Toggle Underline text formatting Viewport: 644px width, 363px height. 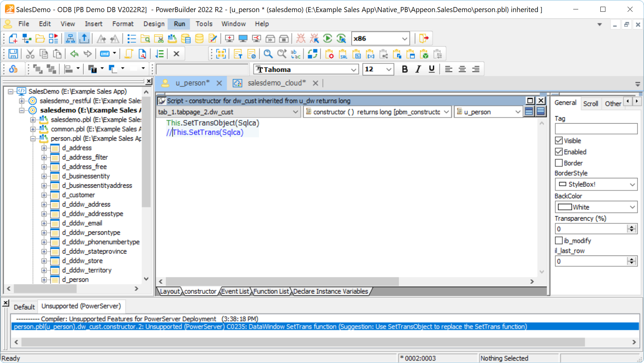[432, 69]
